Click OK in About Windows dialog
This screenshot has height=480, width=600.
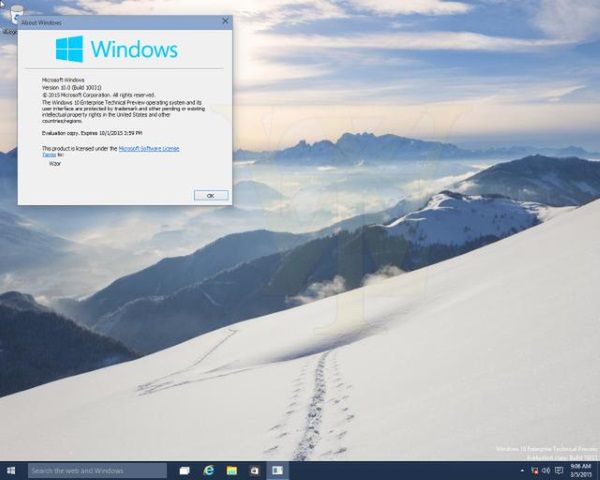pos(211,195)
